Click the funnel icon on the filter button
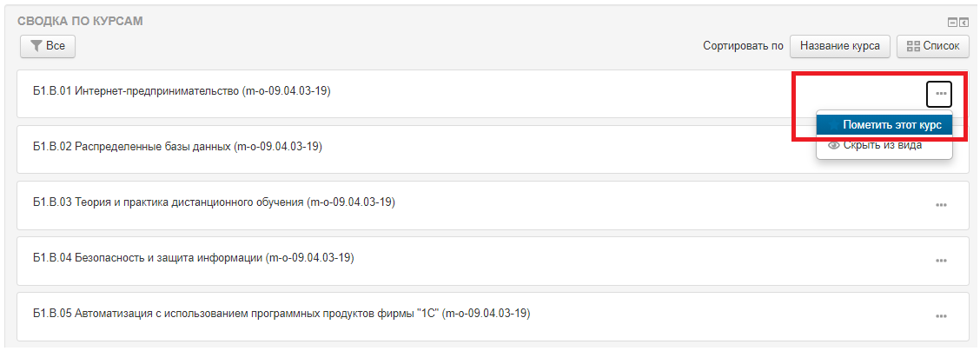Image resolution: width=980 pixels, height=351 pixels. [36, 46]
